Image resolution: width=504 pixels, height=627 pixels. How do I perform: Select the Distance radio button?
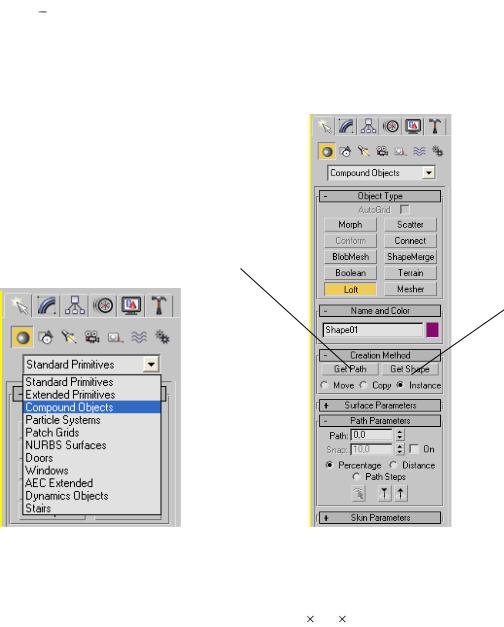393,465
